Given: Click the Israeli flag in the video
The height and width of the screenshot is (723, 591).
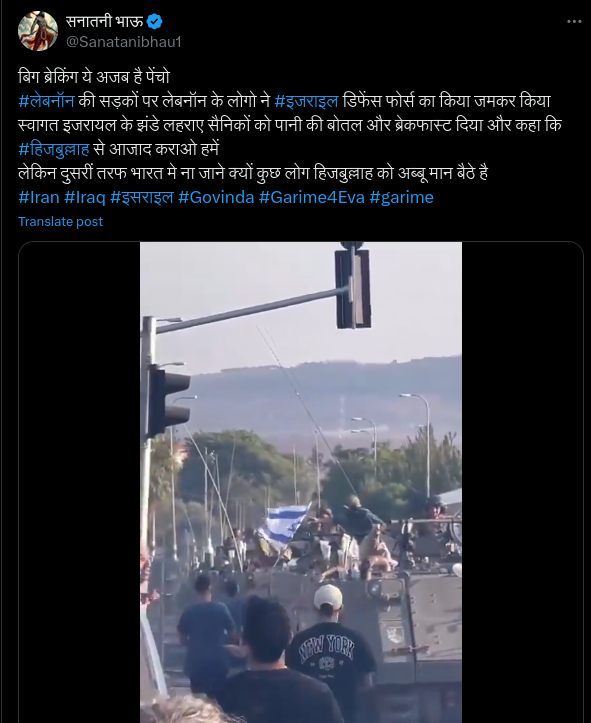Looking at the screenshot, I should (x=285, y=527).
